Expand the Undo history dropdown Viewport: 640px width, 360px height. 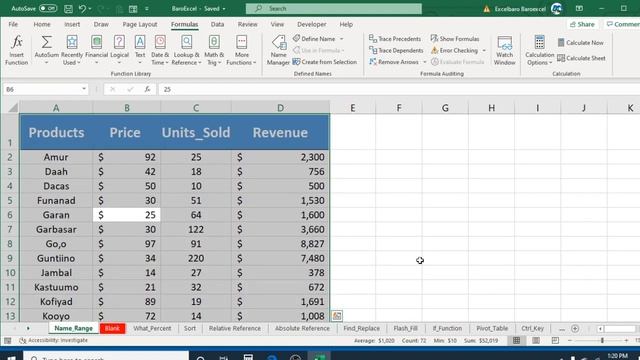90,9
